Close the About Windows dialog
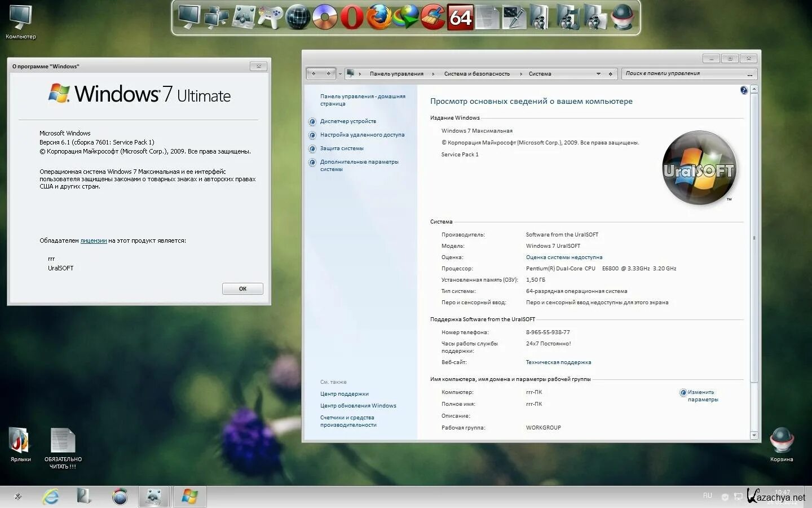The height and width of the screenshot is (508, 812). (x=258, y=66)
